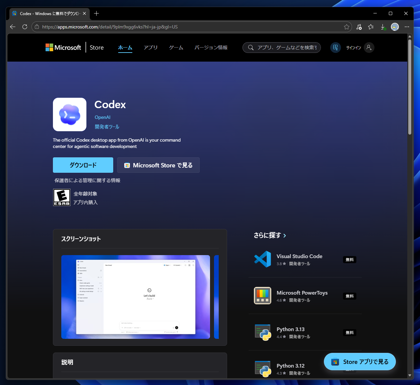Maximize the browser window
This screenshot has height=385, width=420.
pyautogui.click(x=390, y=13)
